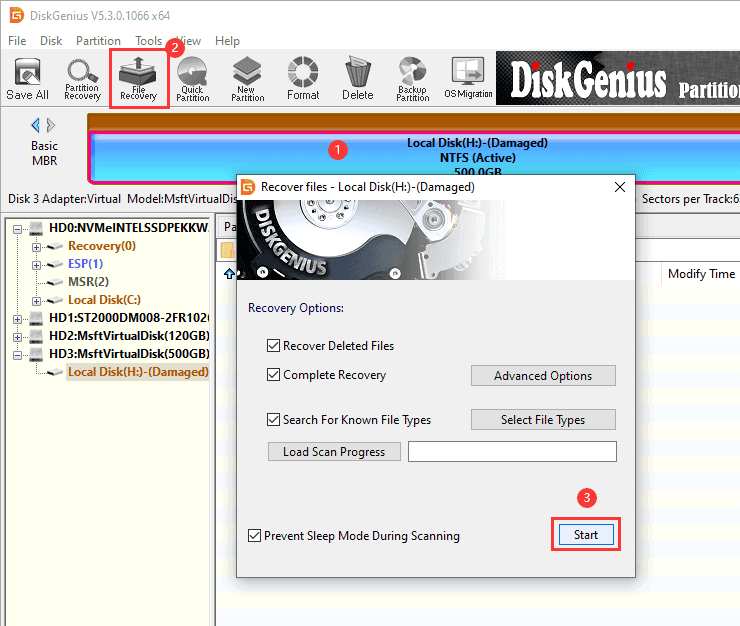Viewport: 740px width, 626px height.
Task: Create a New Partition from the toolbar
Action: pos(247,79)
